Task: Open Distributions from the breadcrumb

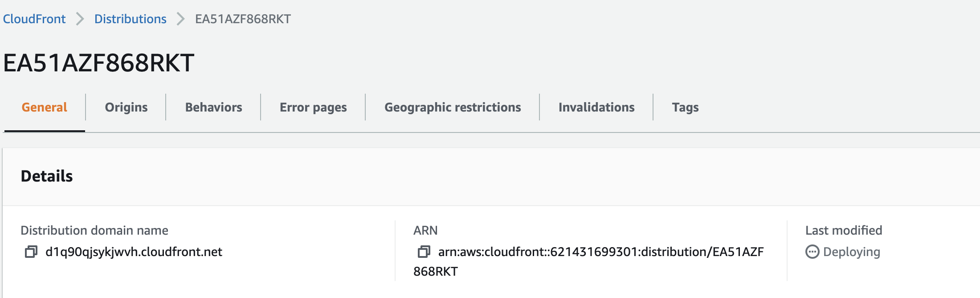Action: [x=130, y=19]
